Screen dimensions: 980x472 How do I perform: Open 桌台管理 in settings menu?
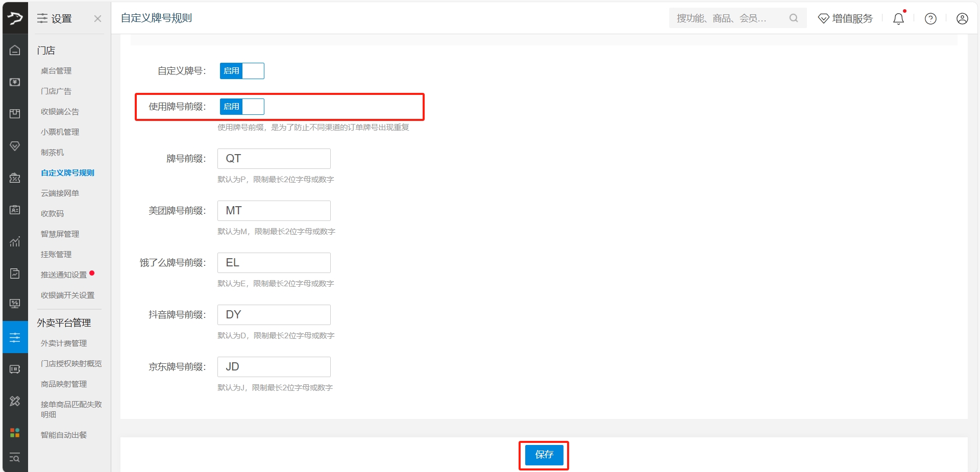tap(56, 71)
